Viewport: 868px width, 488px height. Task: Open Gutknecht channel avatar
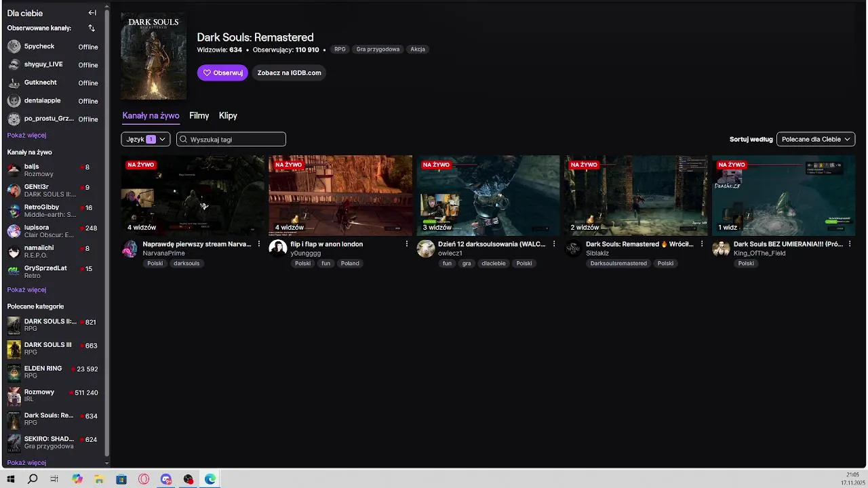(x=14, y=83)
